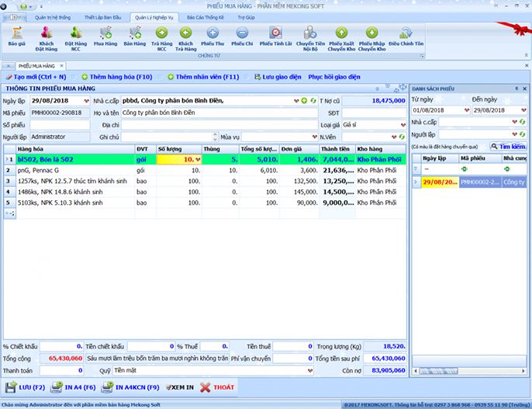
Task: Open the Thiết Lập Ban Đầu tab
Action: click(x=104, y=16)
